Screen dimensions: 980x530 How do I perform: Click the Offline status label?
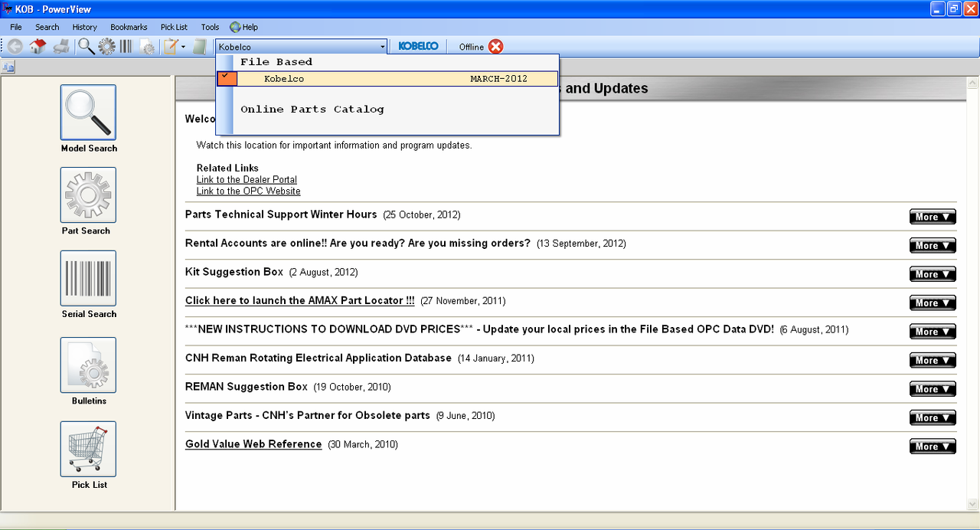[472, 47]
